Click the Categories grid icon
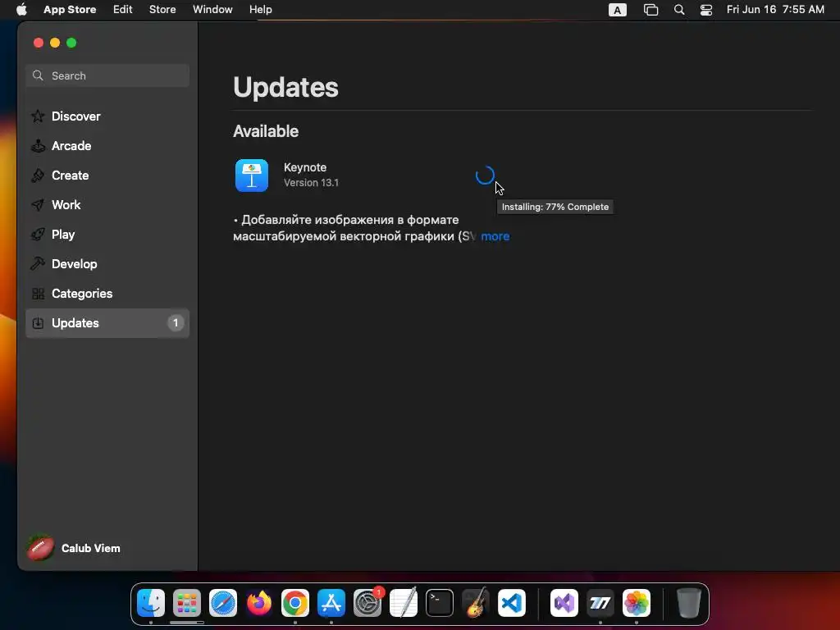The image size is (840, 630). click(38, 294)
